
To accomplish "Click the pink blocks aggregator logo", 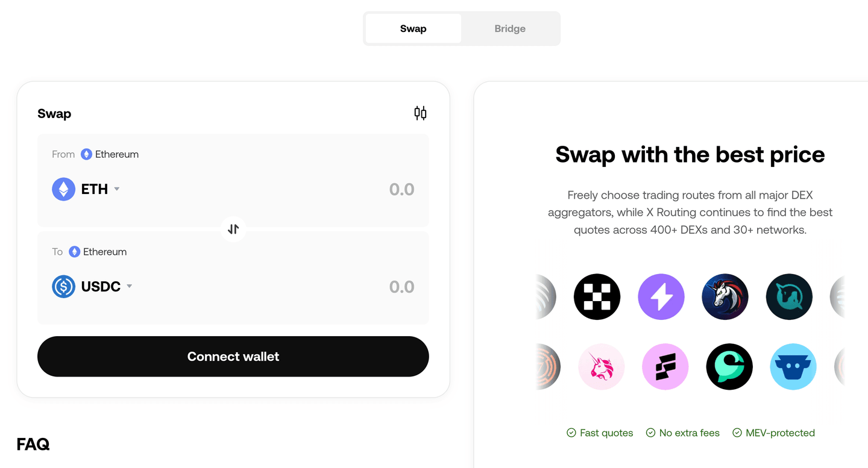I will coord(665,366).
